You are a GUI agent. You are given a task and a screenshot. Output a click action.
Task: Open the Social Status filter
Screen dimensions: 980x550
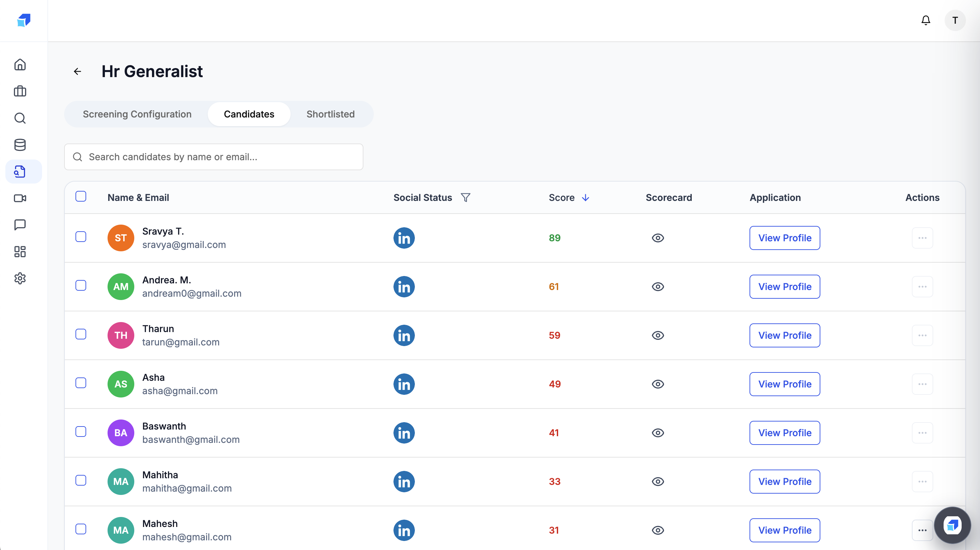[466, 197]
